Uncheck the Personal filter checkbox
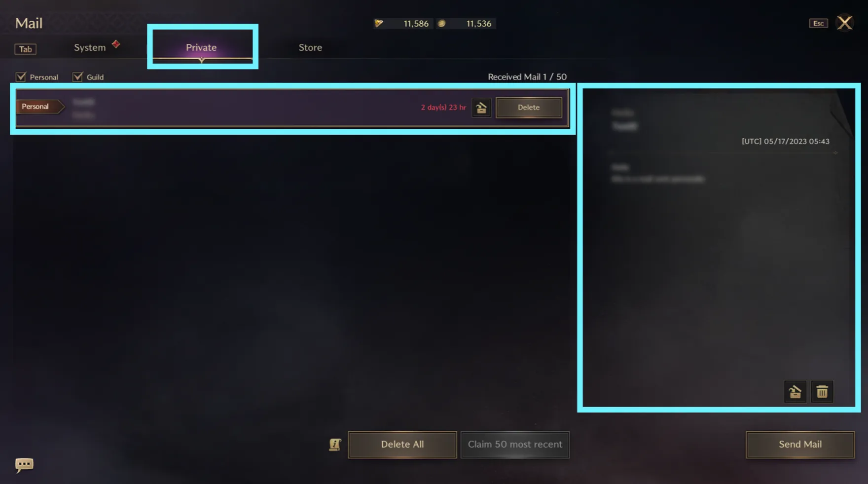Viewport: 868px width, 484px height. point(21,77)
